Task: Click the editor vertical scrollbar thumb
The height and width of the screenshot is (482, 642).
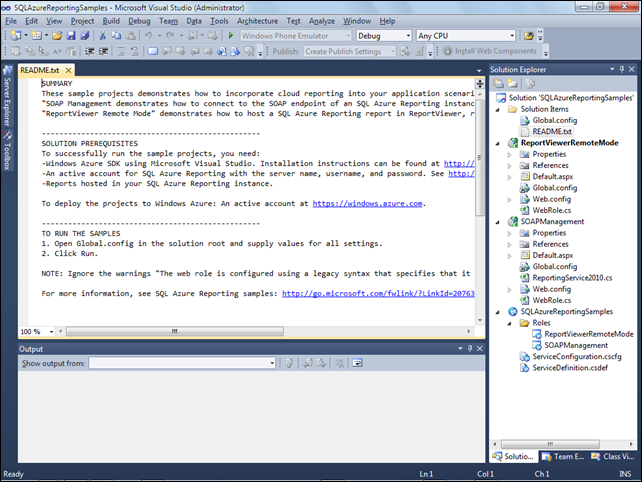Action: 480,157
